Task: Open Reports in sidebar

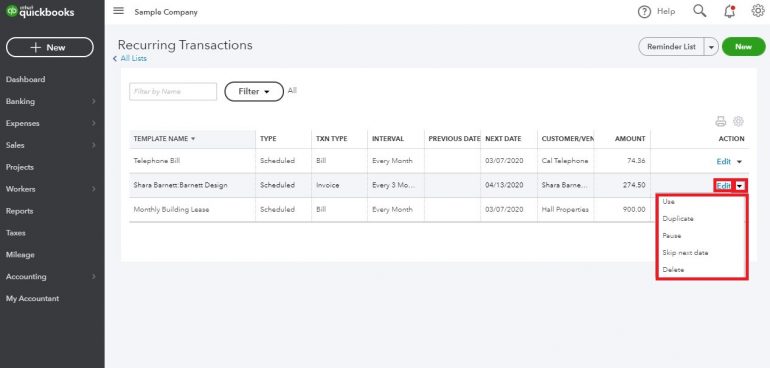Action: [x=19, y=211]
